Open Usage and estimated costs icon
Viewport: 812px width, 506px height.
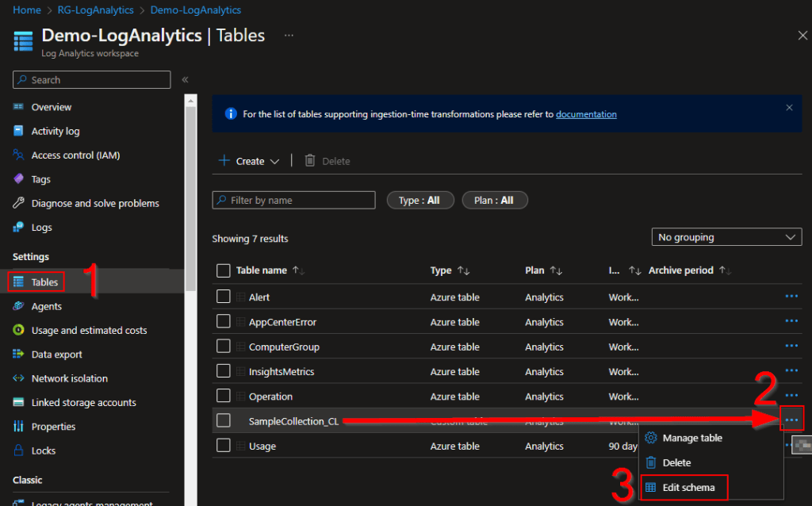(x=18, y=331)
